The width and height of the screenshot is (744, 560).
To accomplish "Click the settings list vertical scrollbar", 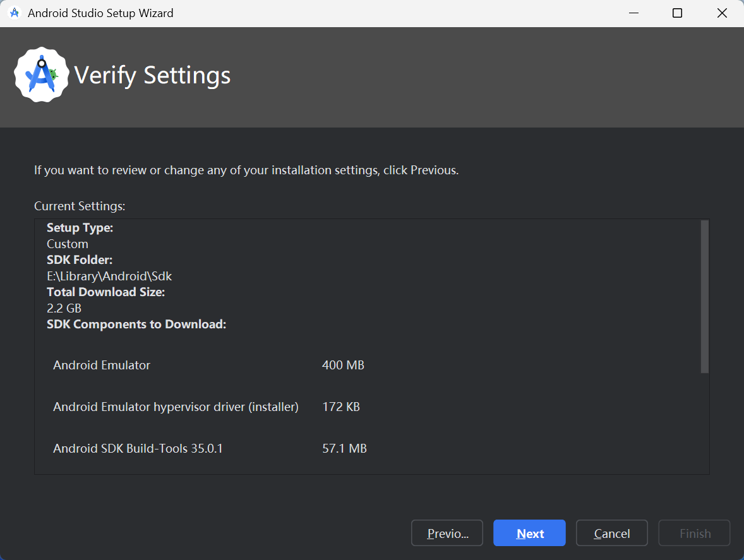I will 705,296.
